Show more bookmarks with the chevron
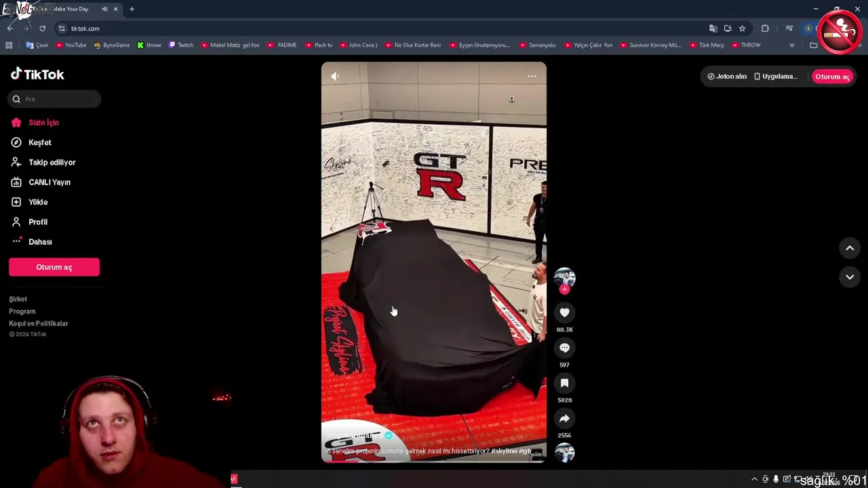The height and width of the screenshot is (488, 868). click(791, 45)
